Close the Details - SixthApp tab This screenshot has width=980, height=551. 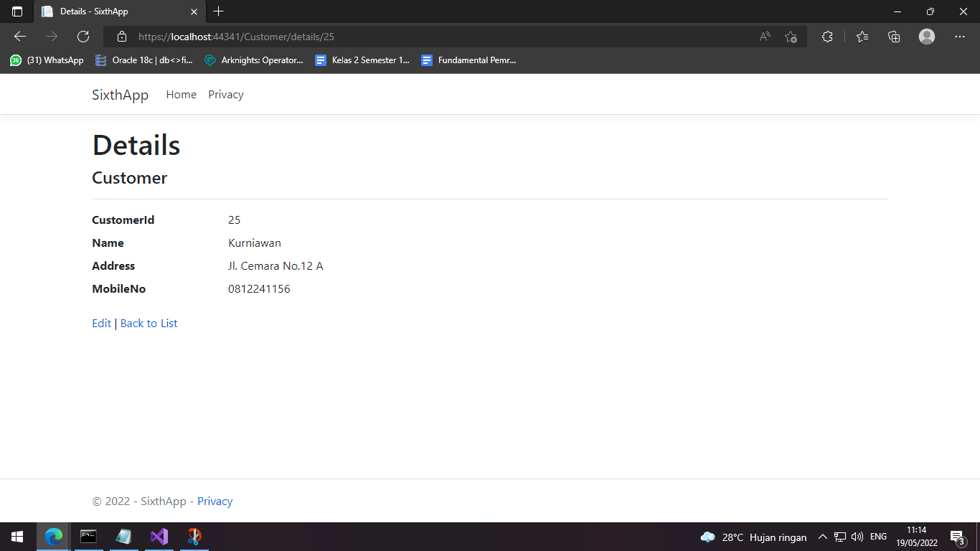(194, 11)
